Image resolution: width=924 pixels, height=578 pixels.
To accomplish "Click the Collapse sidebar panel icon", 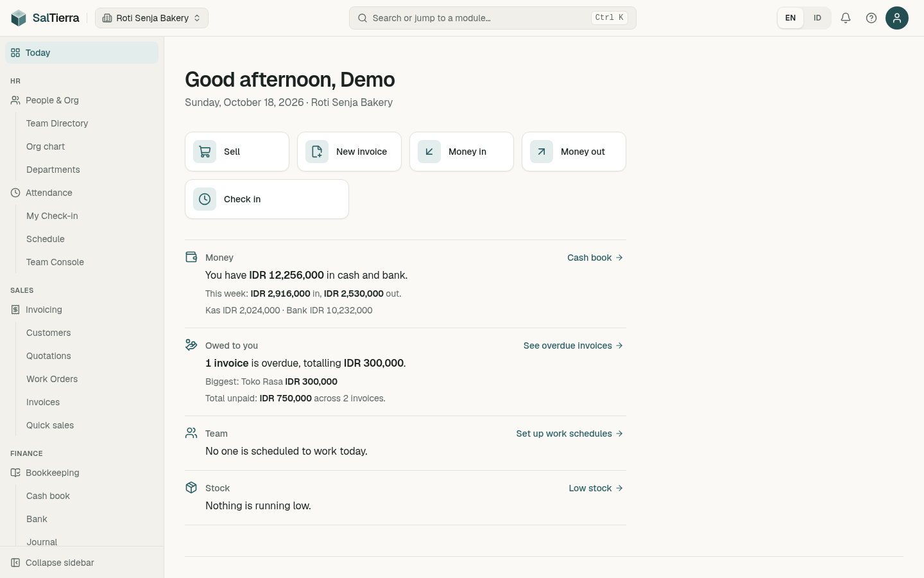I will (x=15, y=563).
